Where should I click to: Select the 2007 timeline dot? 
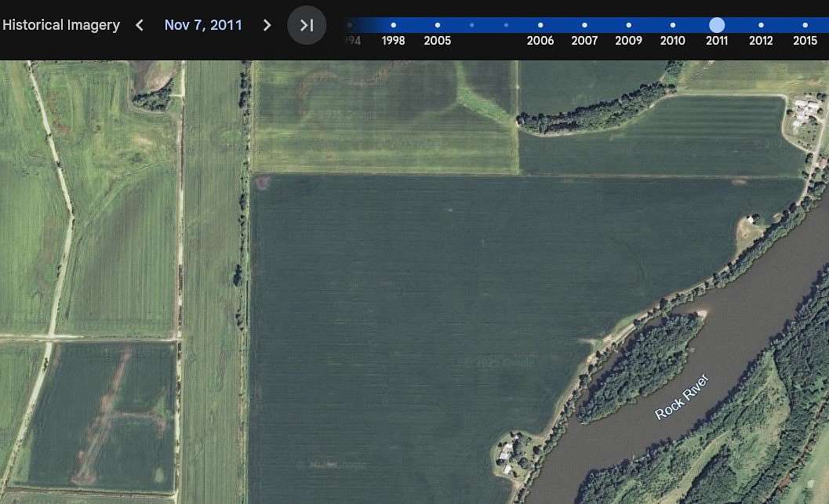(584, 24)
